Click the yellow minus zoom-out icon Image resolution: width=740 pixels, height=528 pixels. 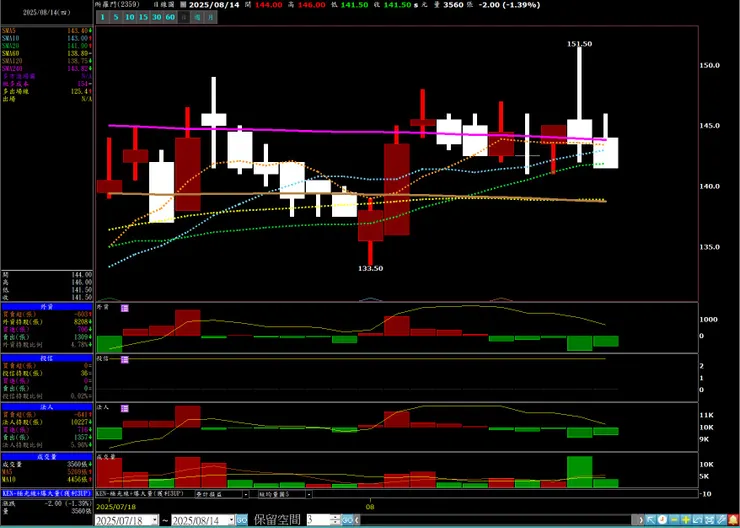click(x=674, y=520)
